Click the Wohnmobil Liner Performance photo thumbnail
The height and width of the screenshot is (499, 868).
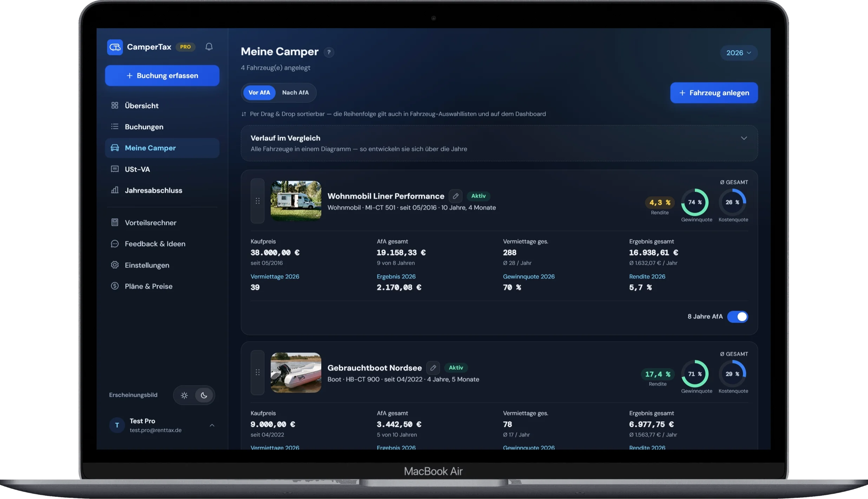tap(296, 201)
